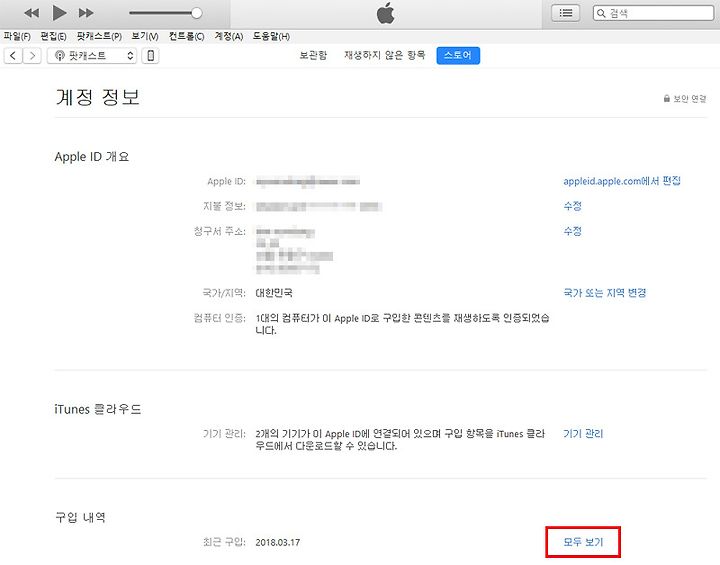Click the Apple logo display
720x565 pixels.
[x=386, y=13]
